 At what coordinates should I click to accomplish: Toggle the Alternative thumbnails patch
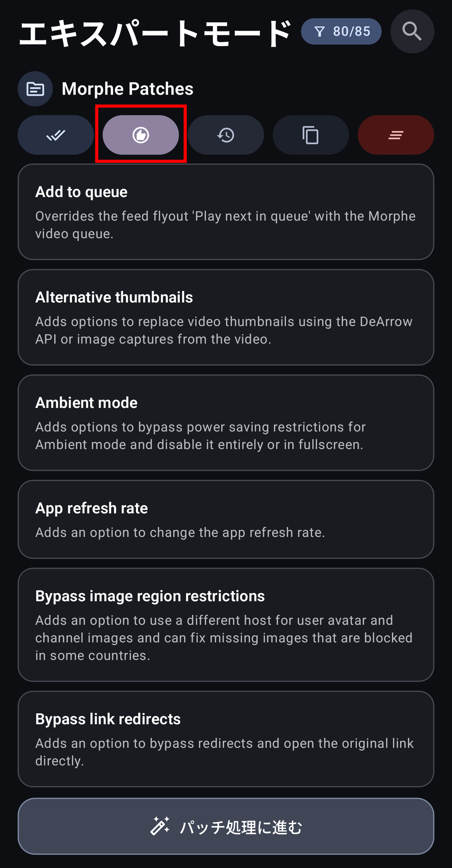pyautogui.click(x=226, y=317)
